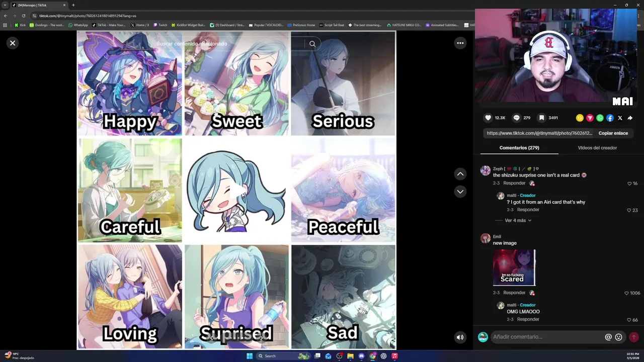
Task: Reply to malti's Airi card comment
Action: (x=528, y=210)
